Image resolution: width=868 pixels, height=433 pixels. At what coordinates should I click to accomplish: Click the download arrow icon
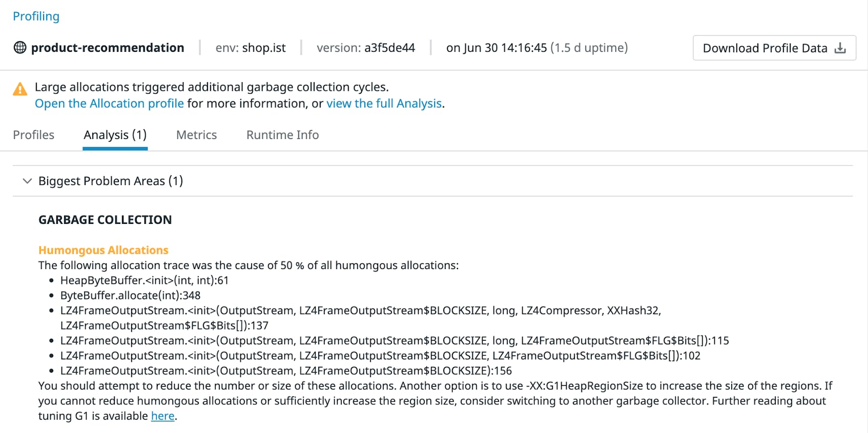point(840,48)
